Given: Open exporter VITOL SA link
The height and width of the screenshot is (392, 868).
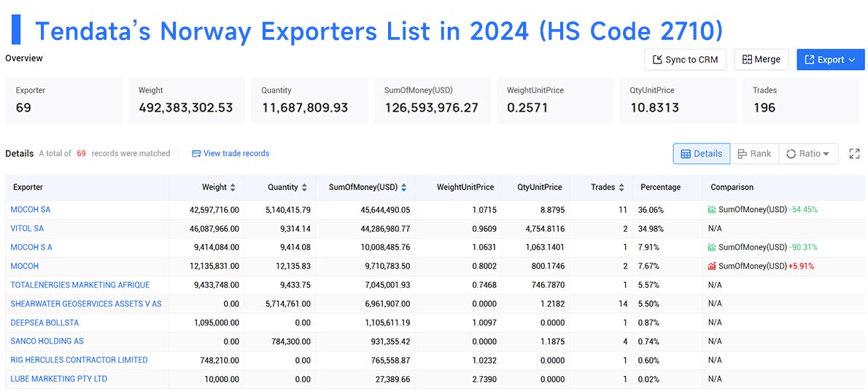Looking at the screenshot, I should tap(27, 228).
